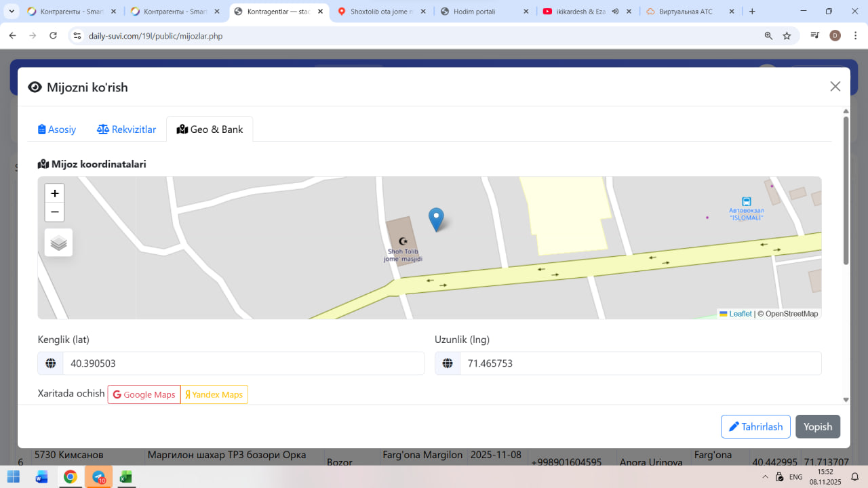
Task: Open the media controls icon in toolbar
Action: 815,36
